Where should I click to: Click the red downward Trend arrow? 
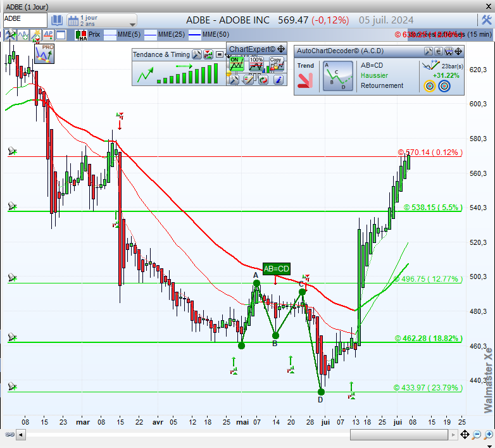(305, 80)
